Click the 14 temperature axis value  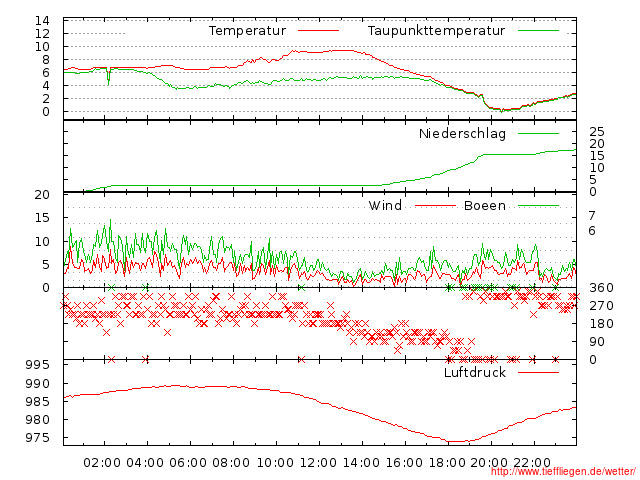point(42,21)
